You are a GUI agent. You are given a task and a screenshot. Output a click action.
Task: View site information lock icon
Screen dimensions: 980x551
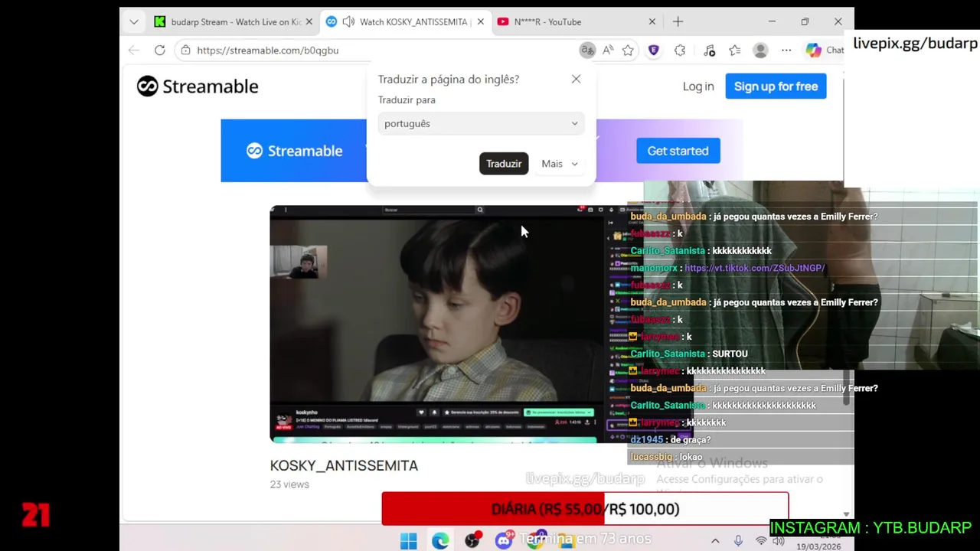tap(185, 51)
